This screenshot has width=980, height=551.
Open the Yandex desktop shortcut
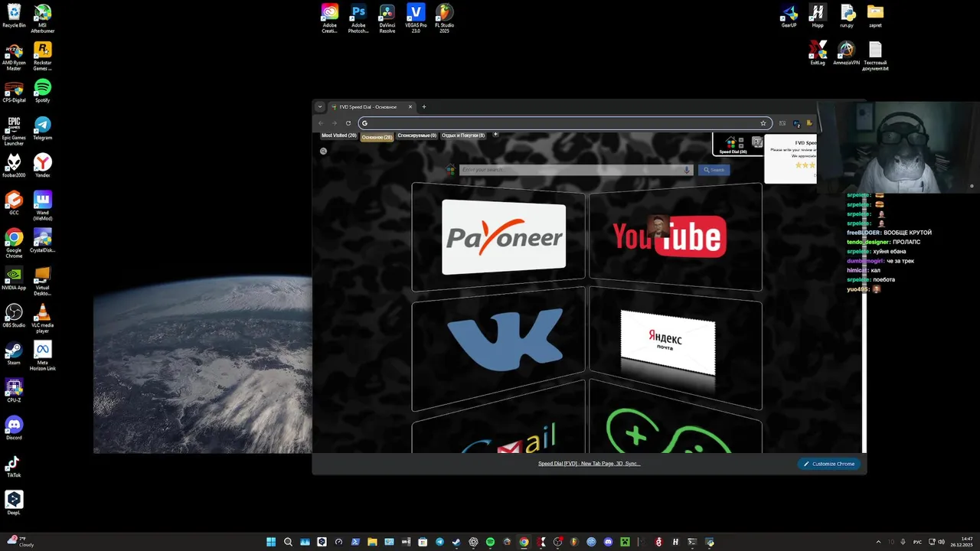tap(43, 165)
